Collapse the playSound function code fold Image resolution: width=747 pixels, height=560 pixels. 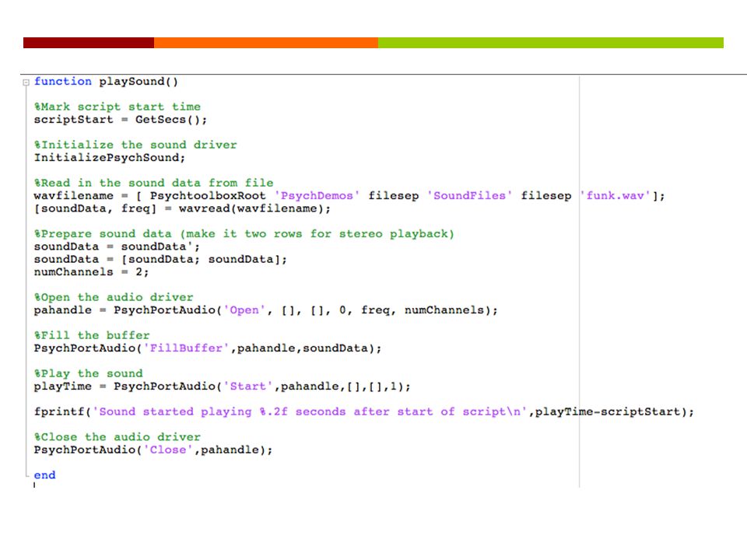(x=26, y=82)
